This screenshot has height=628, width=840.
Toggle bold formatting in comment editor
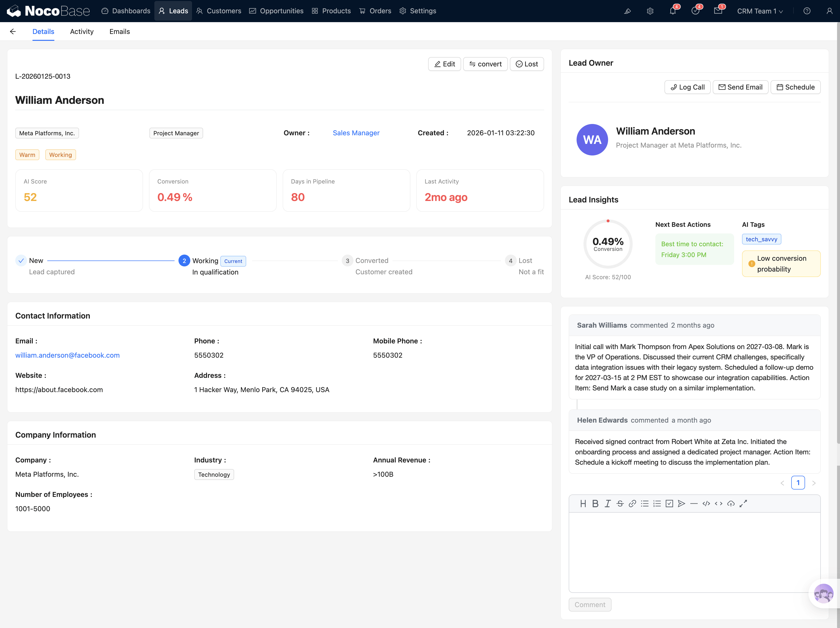pos(595,504)
